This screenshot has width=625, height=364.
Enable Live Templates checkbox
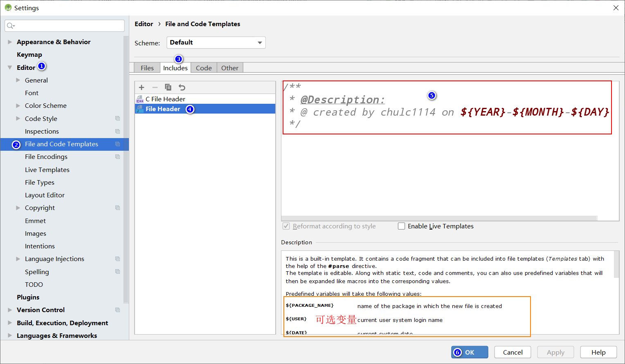tap(402, 226)
